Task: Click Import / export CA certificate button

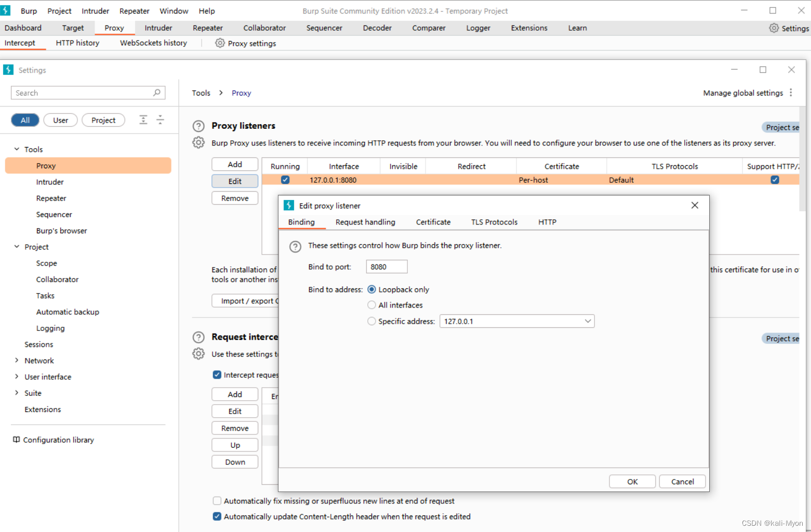Action: pos(245,301)
